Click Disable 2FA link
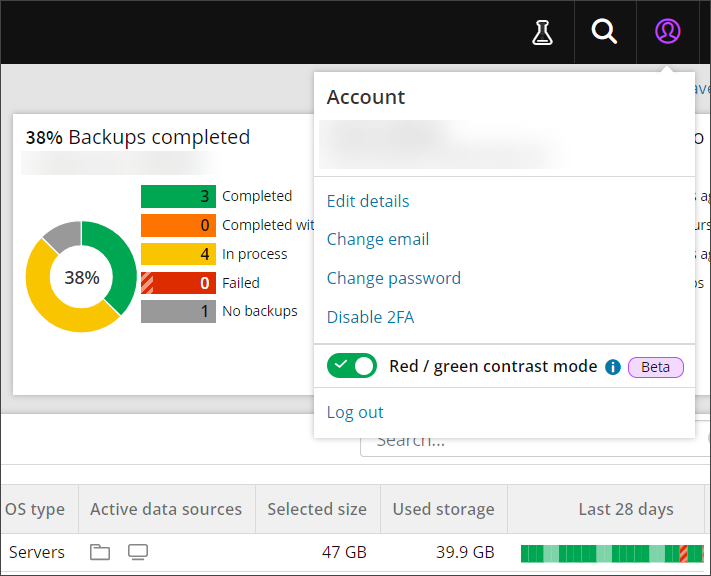 click(x=370, y=317)
